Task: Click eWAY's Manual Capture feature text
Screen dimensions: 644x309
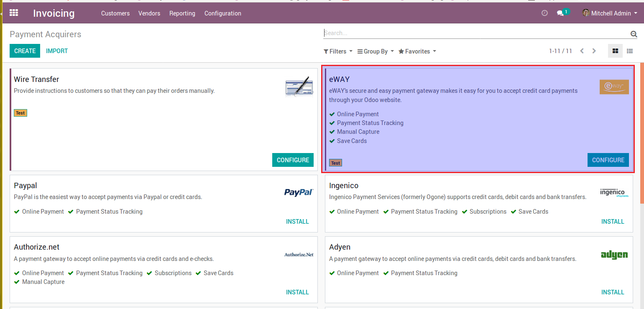Action: click(x=358, y=132)
